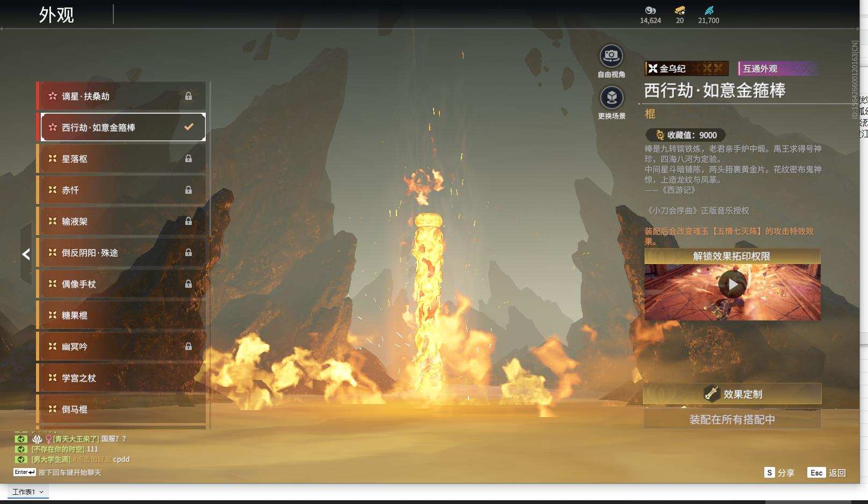The image size is (868, 504).
Task: Click the Esc 返回 back button
Action: click(x=827, y=472)
